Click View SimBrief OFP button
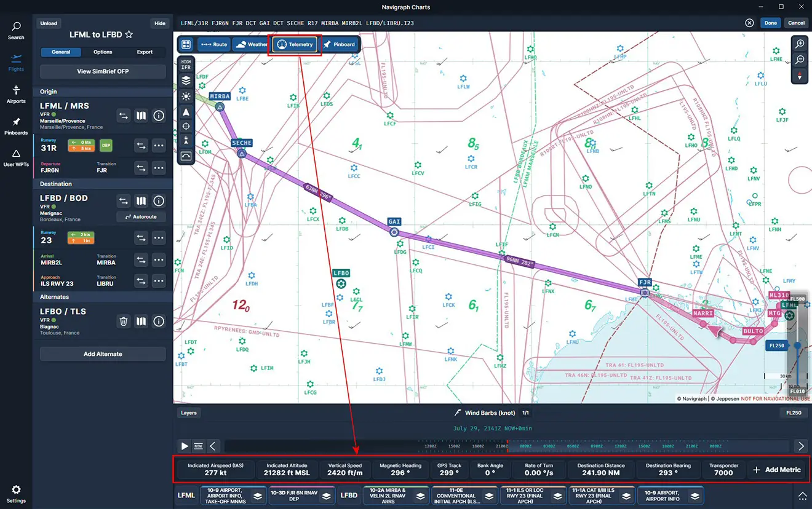Image resolution: width=812 pixels, height=509 pixels. pos(103,71)
